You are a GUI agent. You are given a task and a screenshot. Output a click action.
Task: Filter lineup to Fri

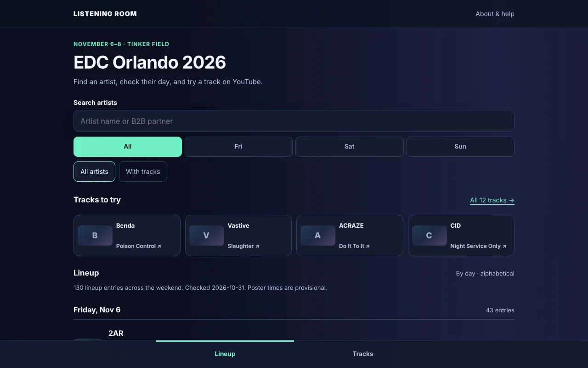(238, 147)
